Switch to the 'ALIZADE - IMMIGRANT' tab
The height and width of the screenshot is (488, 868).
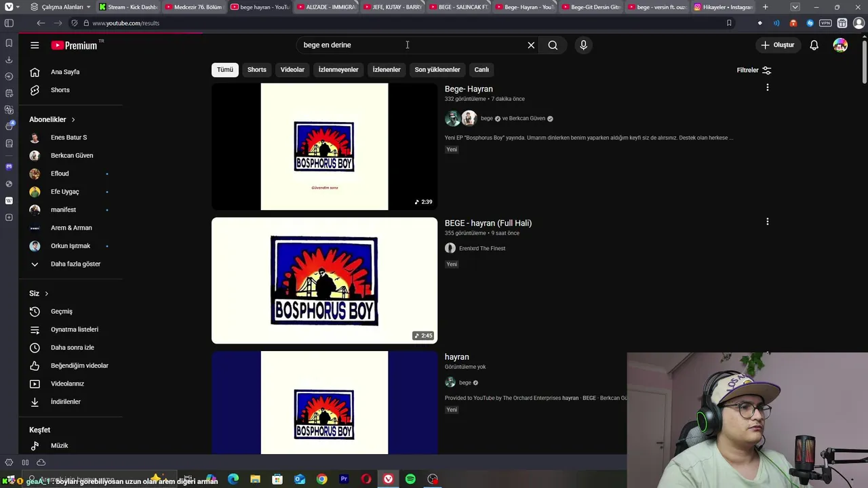click(x=326, y=7)
